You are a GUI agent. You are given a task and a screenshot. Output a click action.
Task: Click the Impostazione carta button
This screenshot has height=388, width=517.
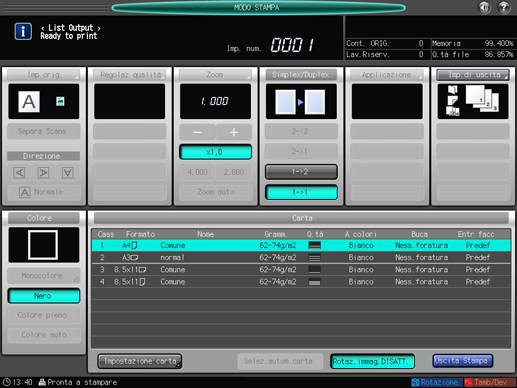coord(140,361)
